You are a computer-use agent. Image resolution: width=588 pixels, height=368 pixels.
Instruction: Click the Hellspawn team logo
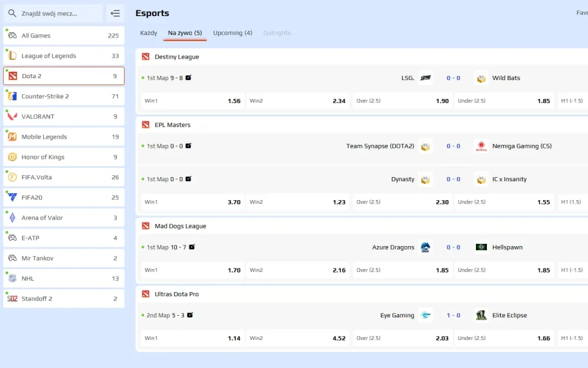coord(481,247)
